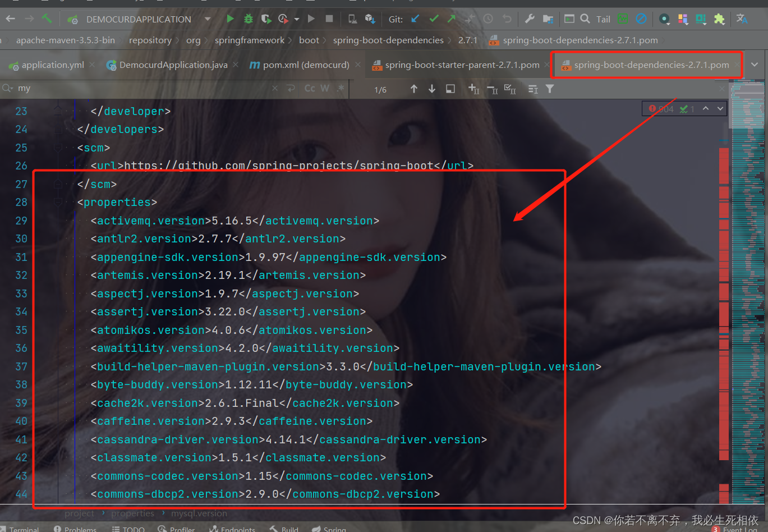Click the code minimap on the right
The width and height of the screenshot is (768, 532).
[748, 292]
